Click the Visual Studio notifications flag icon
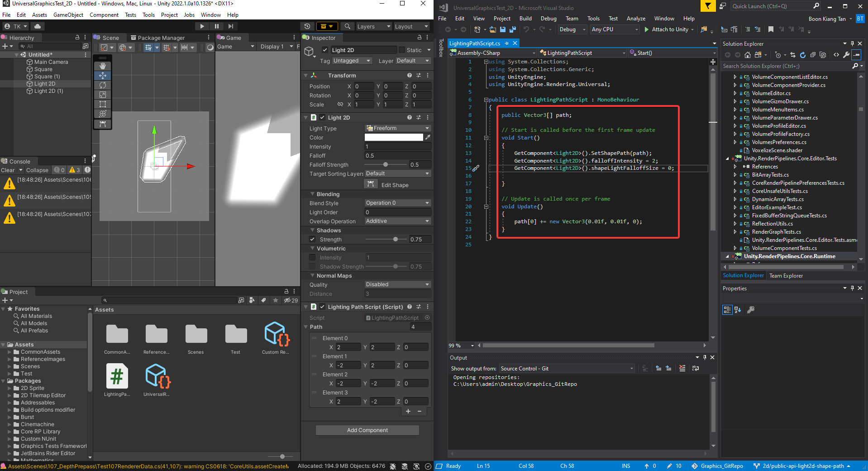 (x=708, y=6)
